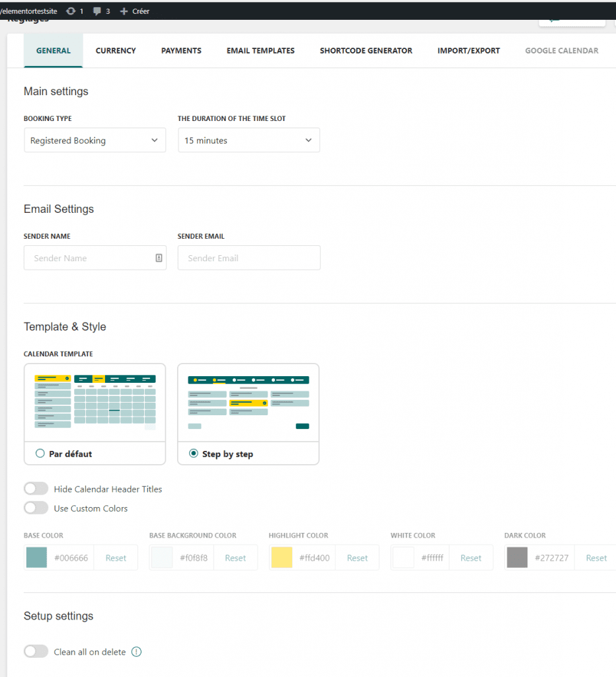Open the Booking Type dropdown
Image resolution: width=616 pixels, height=677 pixels.
(x=95, y=140)
